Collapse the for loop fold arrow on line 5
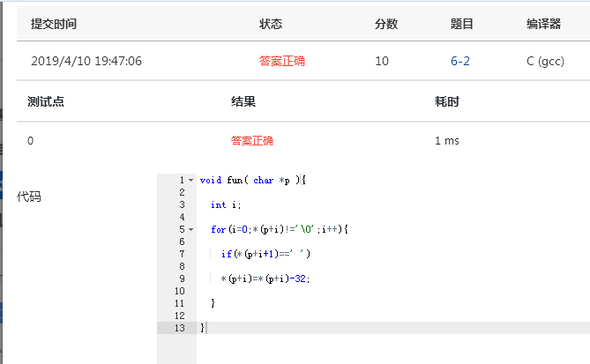The width and height of the screenshot is (590, 364). point(190,229)
